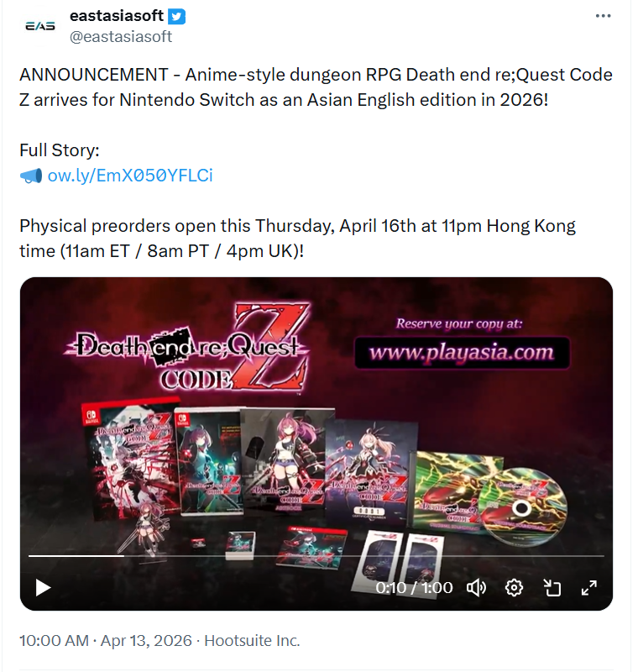Mute the video using the speaker icon

click(476, 587)
